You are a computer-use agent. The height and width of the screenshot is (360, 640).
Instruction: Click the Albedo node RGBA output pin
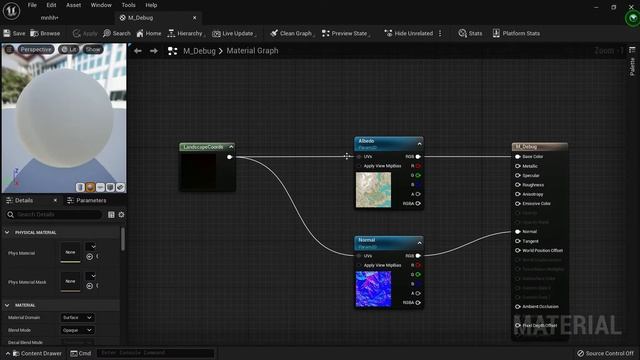[418, 204]
